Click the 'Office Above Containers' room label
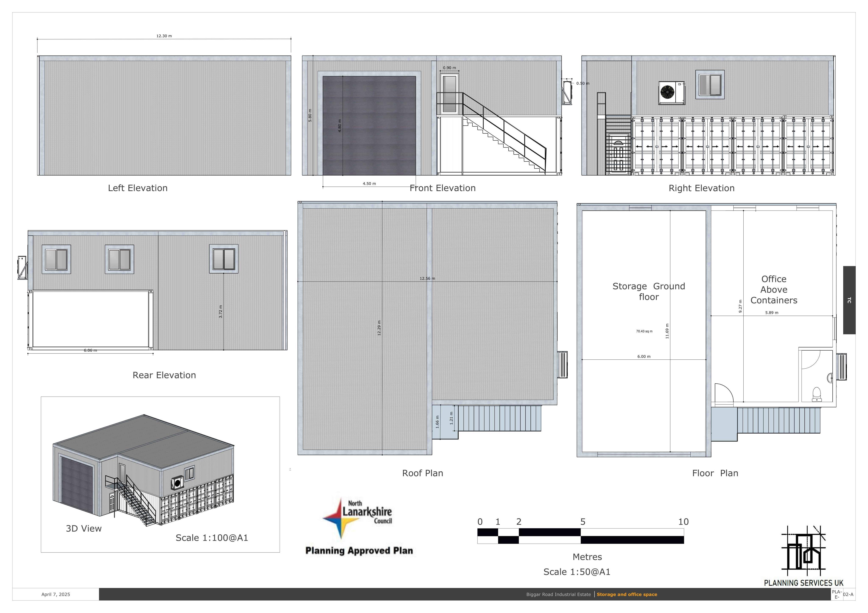 click(x=774, y=290)
